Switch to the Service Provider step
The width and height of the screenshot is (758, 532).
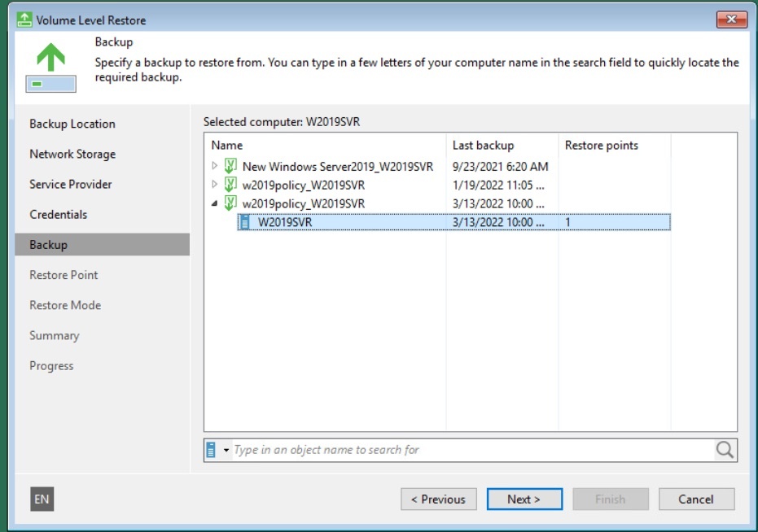[71, 184]
